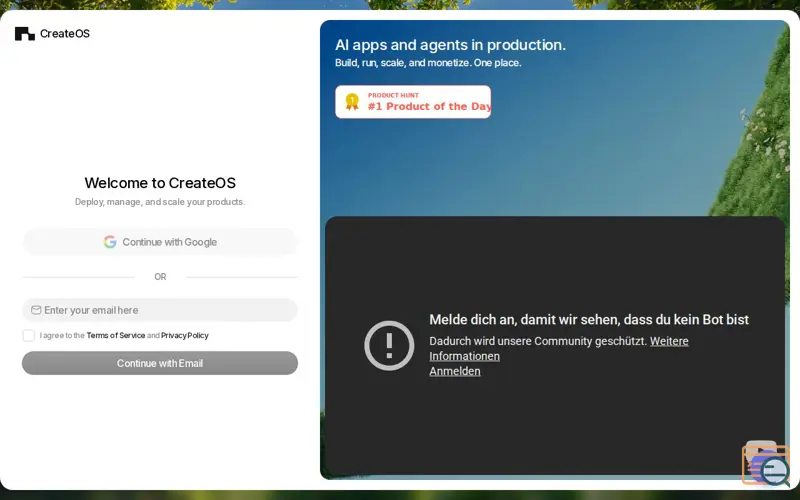Open the Privacy Policy link
The height and width of the screenshot is (500, 800).
point(185,335)
